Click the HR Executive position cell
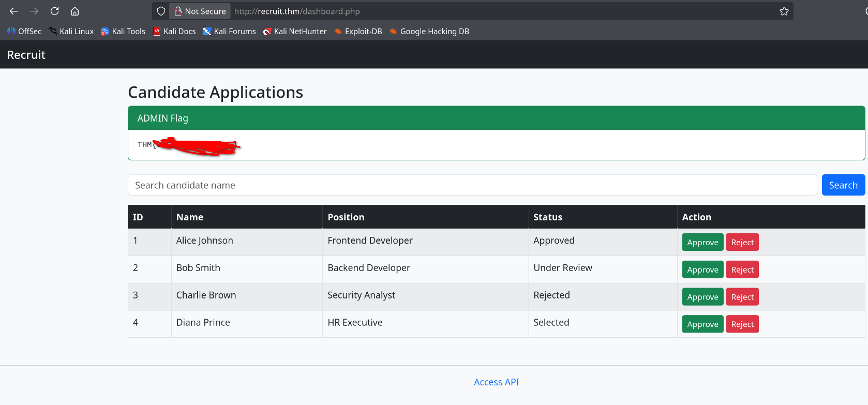This screenshot has height=405, width=868. (x=426, y=324)
